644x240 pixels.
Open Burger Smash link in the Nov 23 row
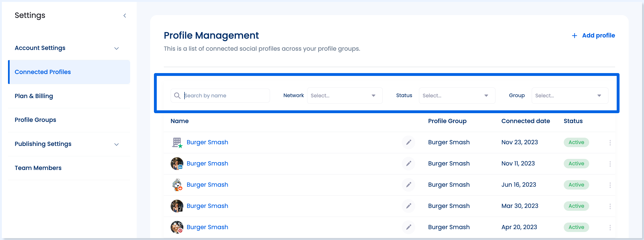click(x=207, y=142)
